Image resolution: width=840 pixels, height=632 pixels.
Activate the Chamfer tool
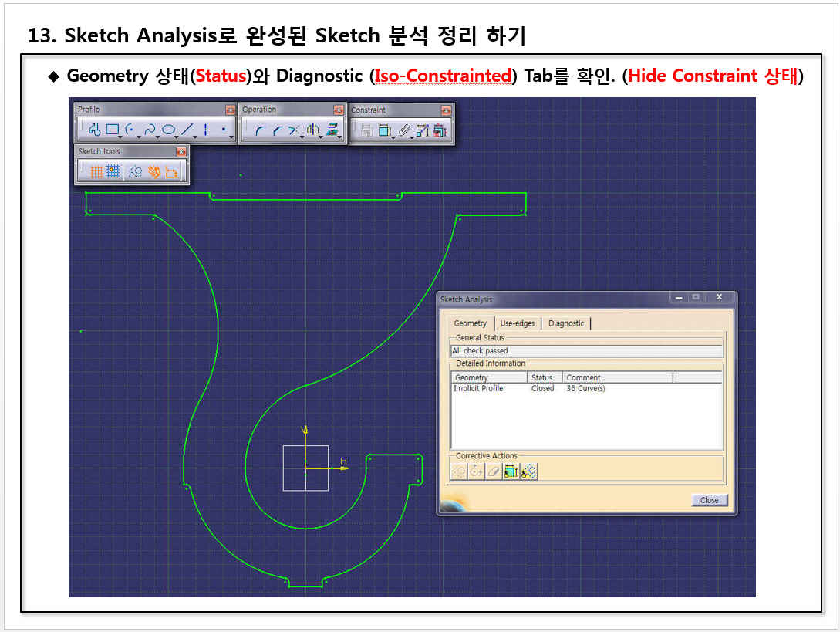coord(277,131)
